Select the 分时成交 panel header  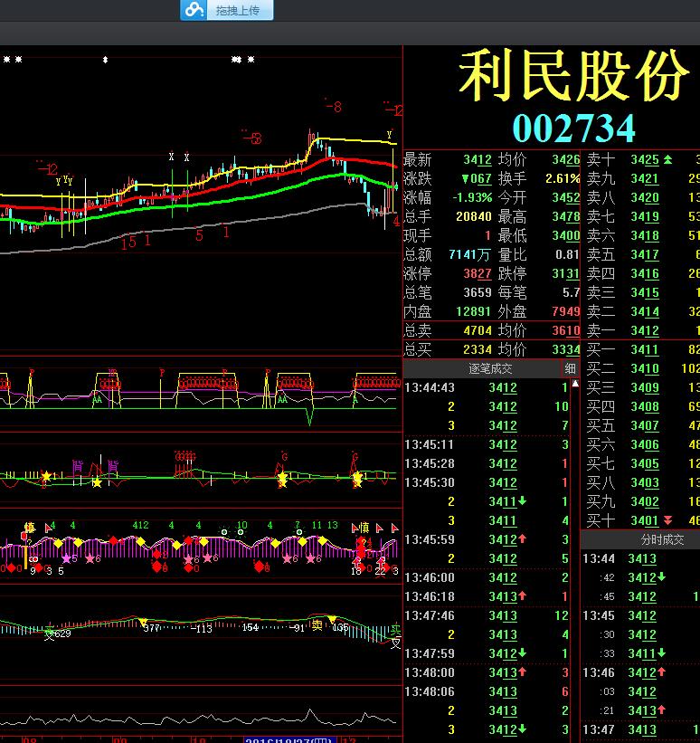662,539
